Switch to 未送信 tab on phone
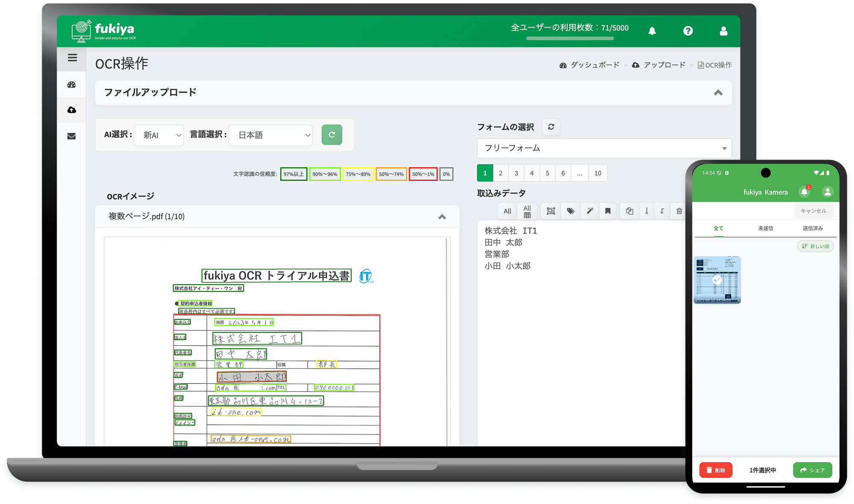854x504 pixels. coord(766,228)
